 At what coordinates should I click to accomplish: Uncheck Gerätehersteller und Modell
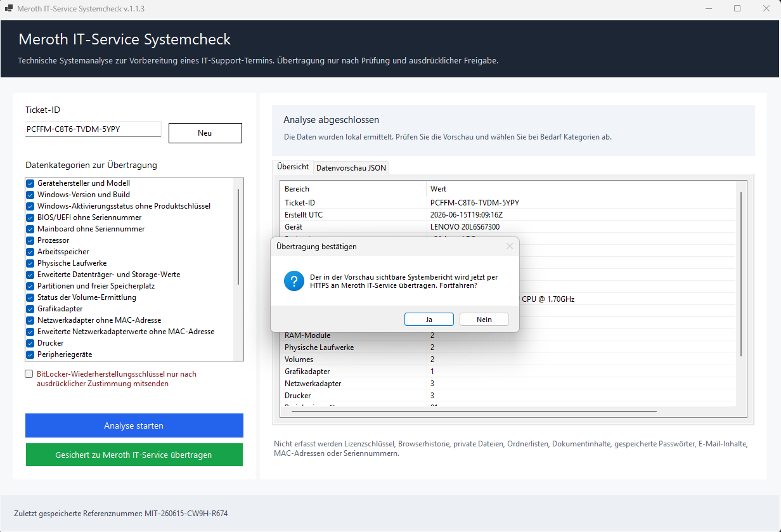30,183
